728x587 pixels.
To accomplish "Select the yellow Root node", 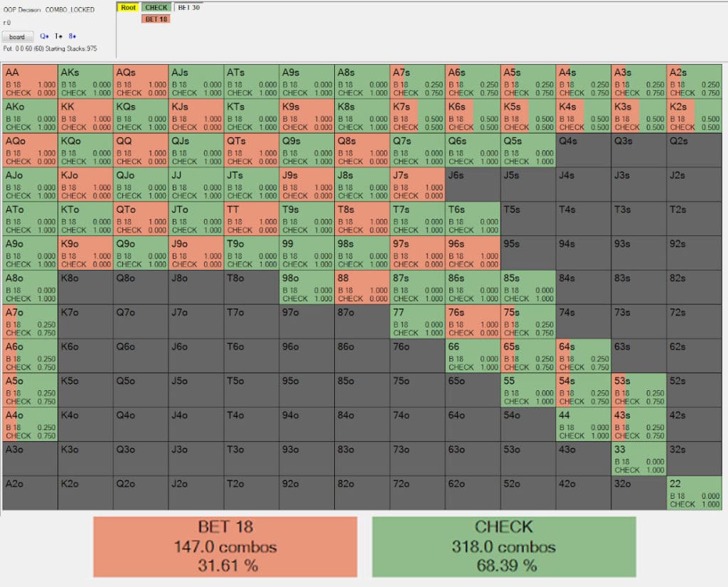I will pyautogui.click(x=128, y=8).
